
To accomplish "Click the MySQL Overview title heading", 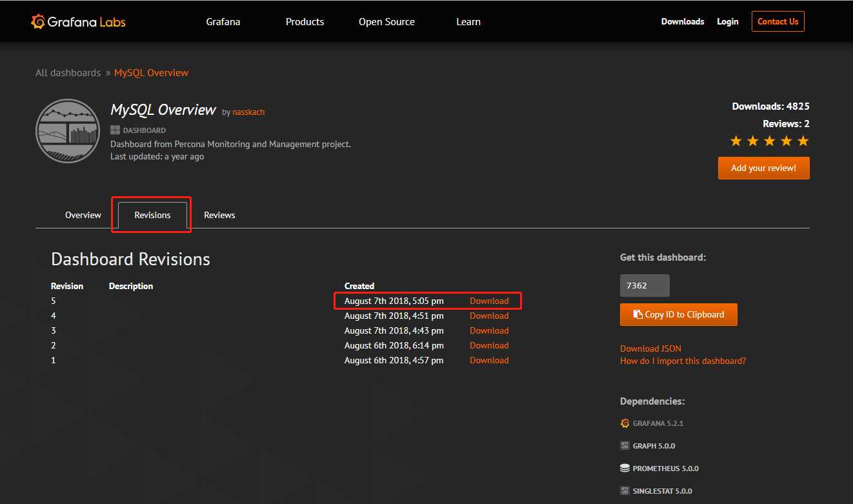I will (163, 110).
